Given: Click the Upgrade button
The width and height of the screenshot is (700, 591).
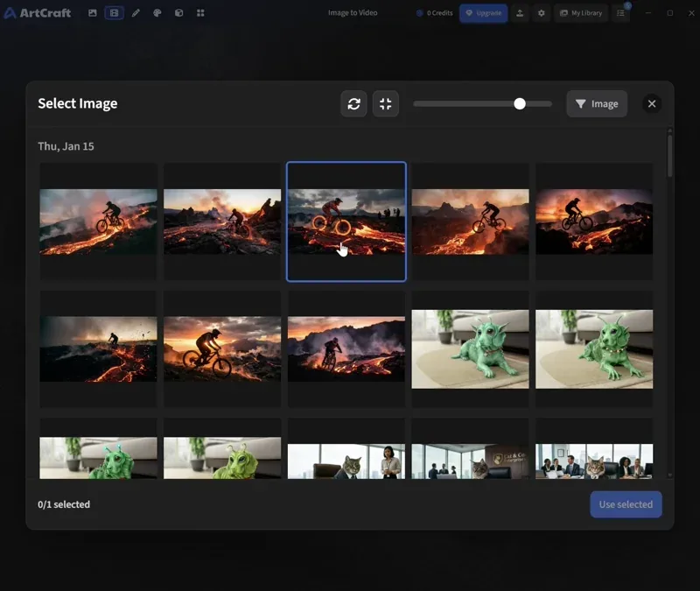Looking at the screenshot, I should (x=483, y=13).
